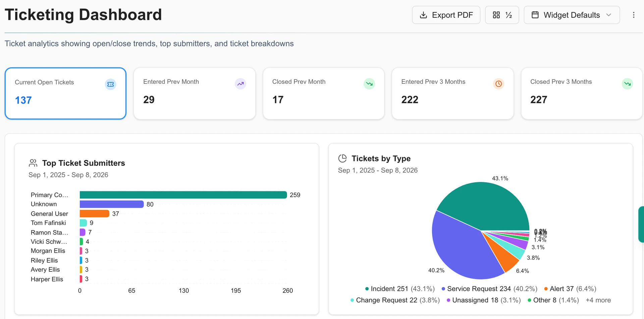Click the Avery Ellis yellow bar
The height and width of the screenshot is (319, 644).
[x=81, y=270]
